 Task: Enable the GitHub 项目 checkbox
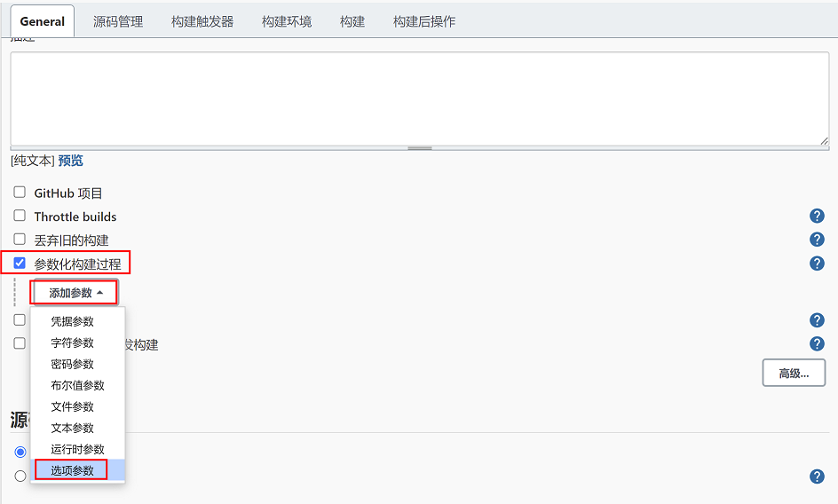click(x=20, y=193)
